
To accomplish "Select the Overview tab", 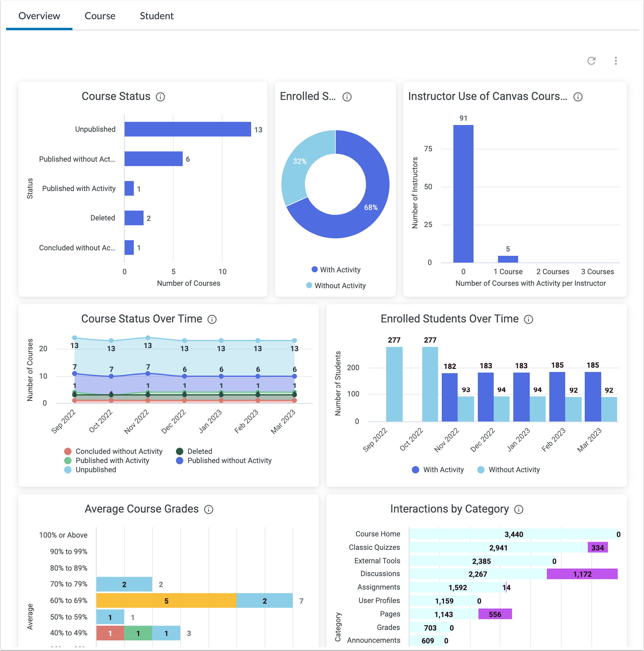I will pos(39,16).
